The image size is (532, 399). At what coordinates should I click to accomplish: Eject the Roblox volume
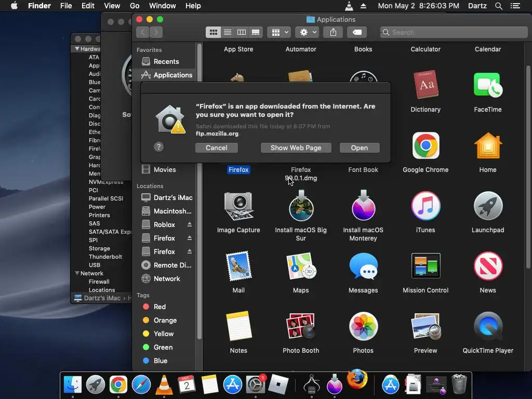190,224
